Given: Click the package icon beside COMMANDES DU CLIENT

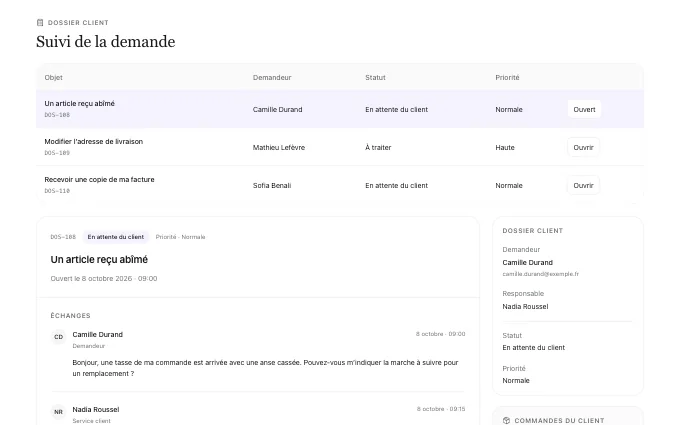Looking at the screenshot, I should point(506,420).
